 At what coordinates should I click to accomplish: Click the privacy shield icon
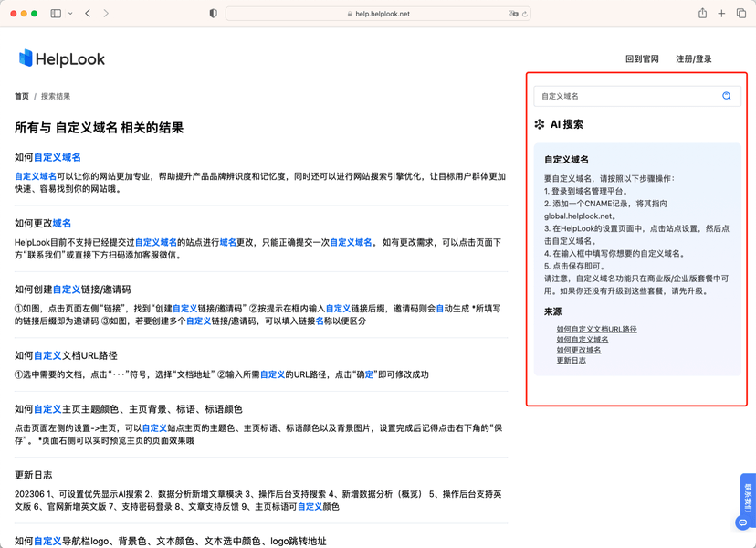click(213, 14)
